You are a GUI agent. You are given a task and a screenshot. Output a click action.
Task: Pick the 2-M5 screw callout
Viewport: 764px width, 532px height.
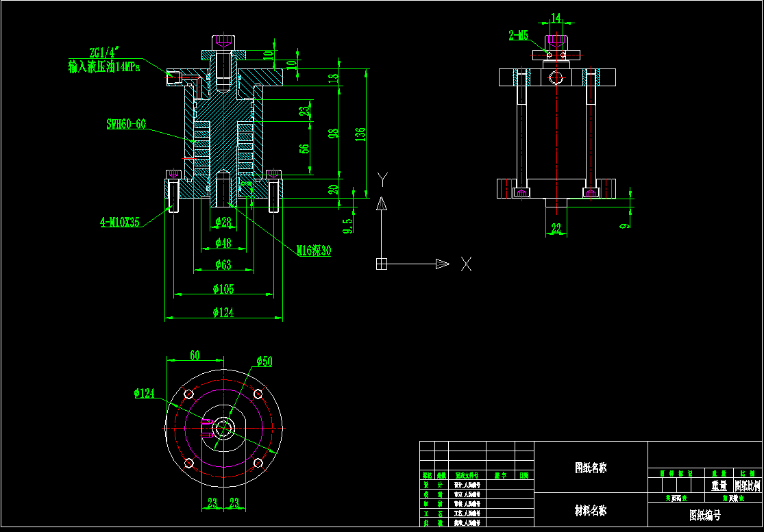[x=519, y=35]
